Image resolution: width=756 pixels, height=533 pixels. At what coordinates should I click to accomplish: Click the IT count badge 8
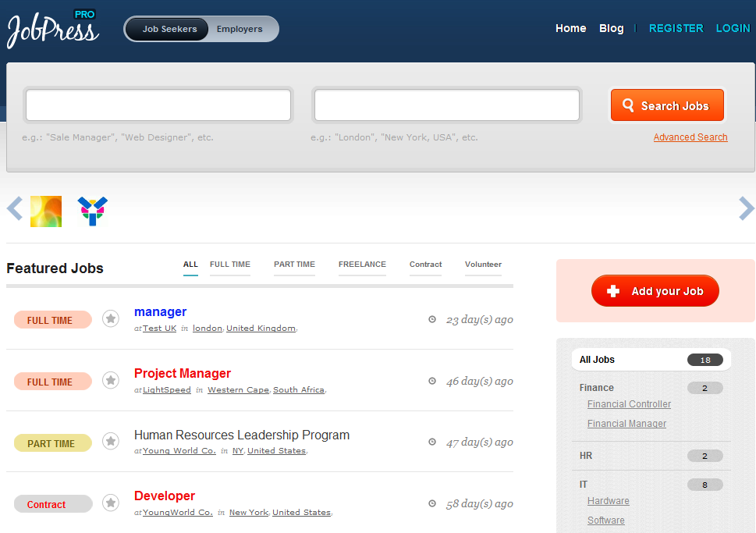coord(705,485)
